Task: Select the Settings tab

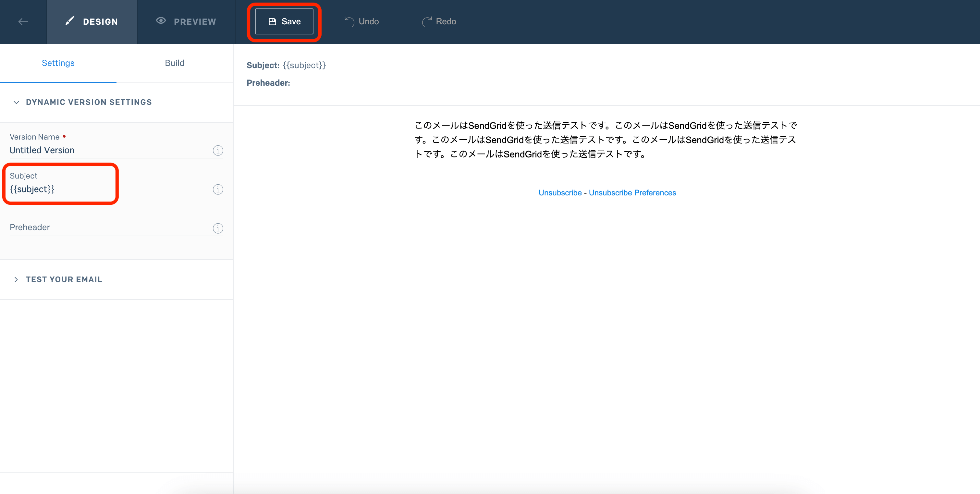Action: 58,63
